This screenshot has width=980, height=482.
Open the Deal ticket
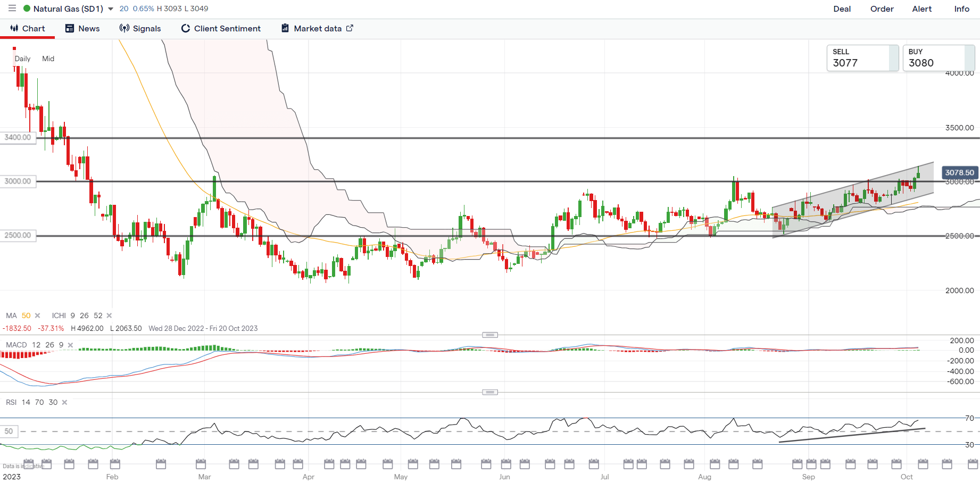pyautogui.click(x=842, y=9)
